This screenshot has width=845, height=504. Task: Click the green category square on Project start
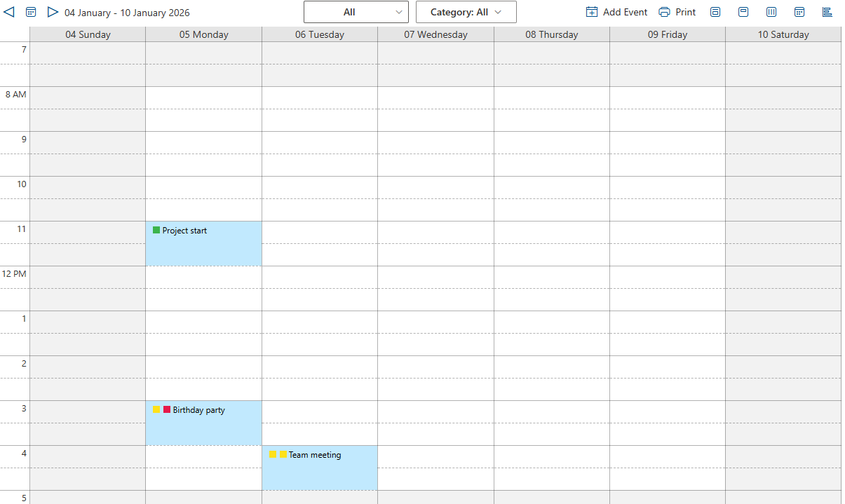coord(156,230)
